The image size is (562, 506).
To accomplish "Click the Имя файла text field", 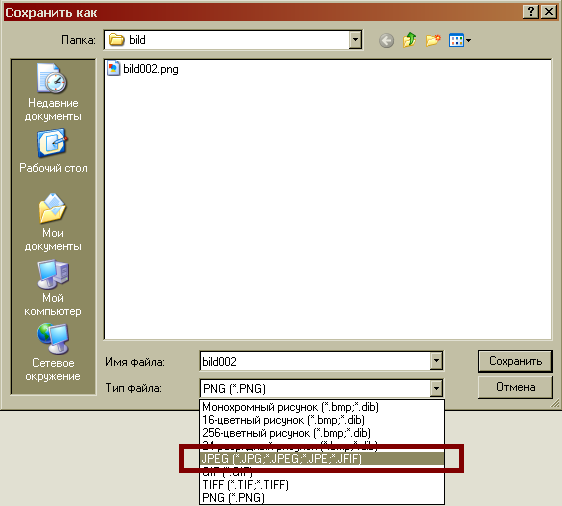I will [x=315, y=361].
